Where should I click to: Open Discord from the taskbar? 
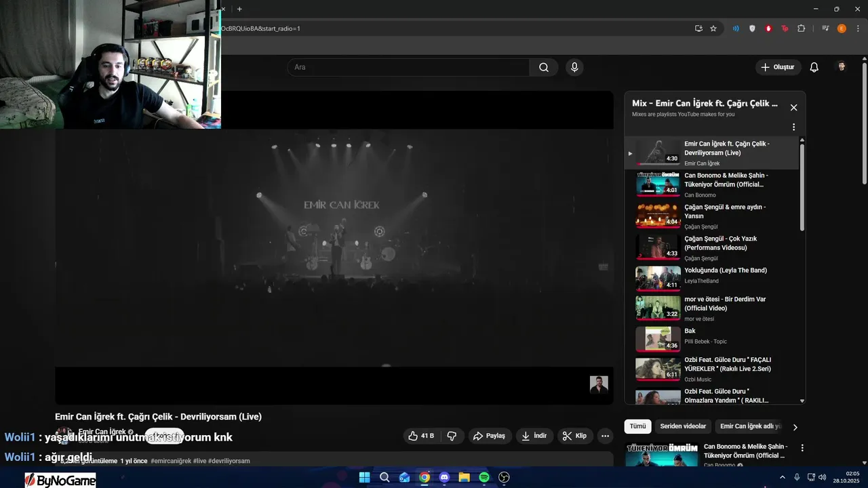pos(444,477)
